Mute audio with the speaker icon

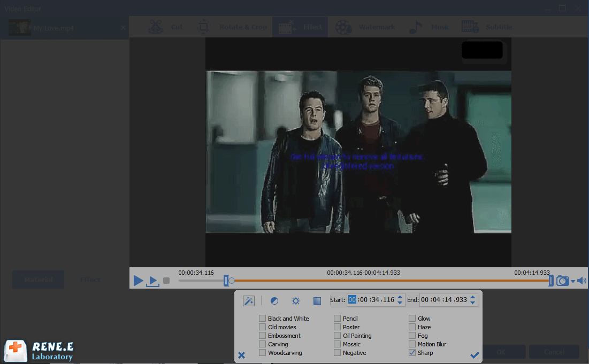[582, 280]
